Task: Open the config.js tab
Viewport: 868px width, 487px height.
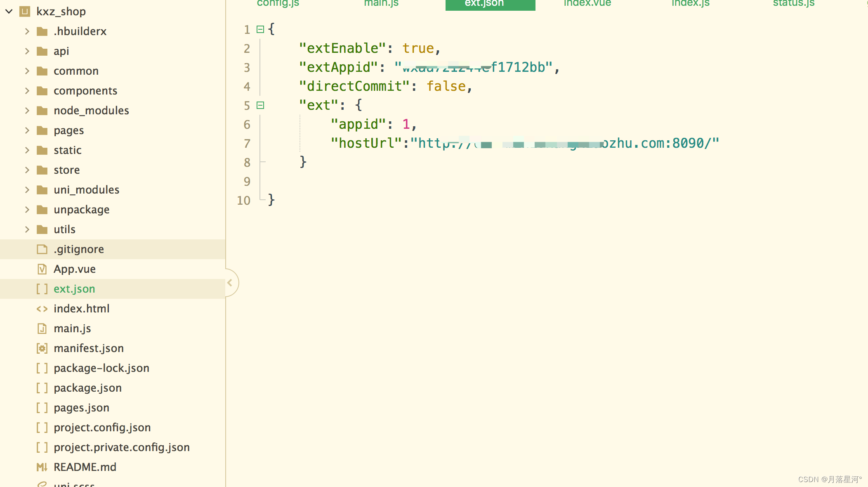Action: pos(278,3)
